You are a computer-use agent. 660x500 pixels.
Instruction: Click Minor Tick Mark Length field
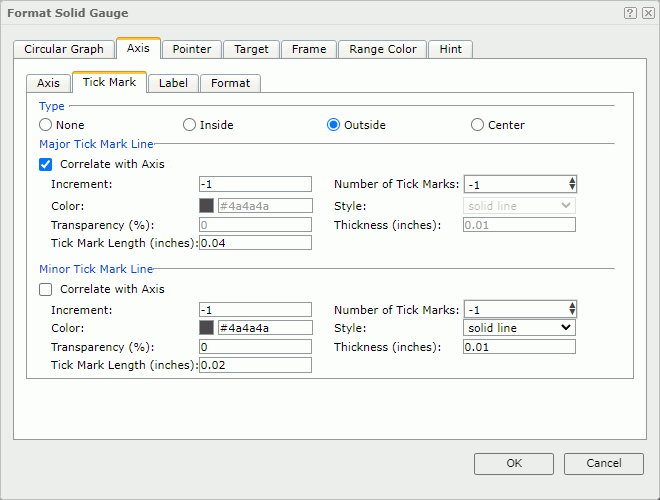point(255,365)
